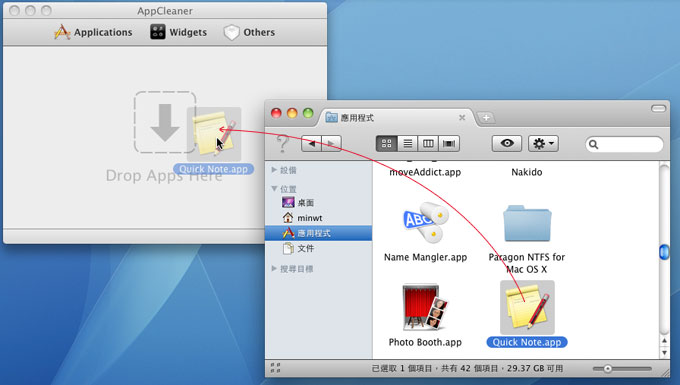Click the Finder status bar item count text

[x=467, y=369]
